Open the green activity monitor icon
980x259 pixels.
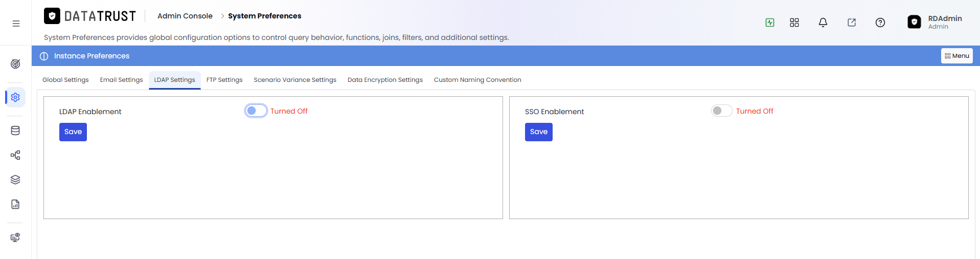(x=770, y=23)
